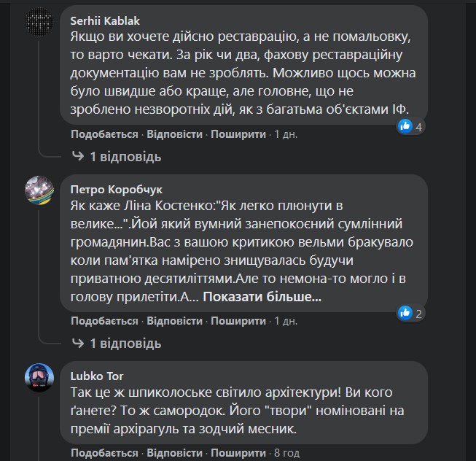Reply to Петро Коробчук's comment
The image size is (476, 461).
(174, 321)
